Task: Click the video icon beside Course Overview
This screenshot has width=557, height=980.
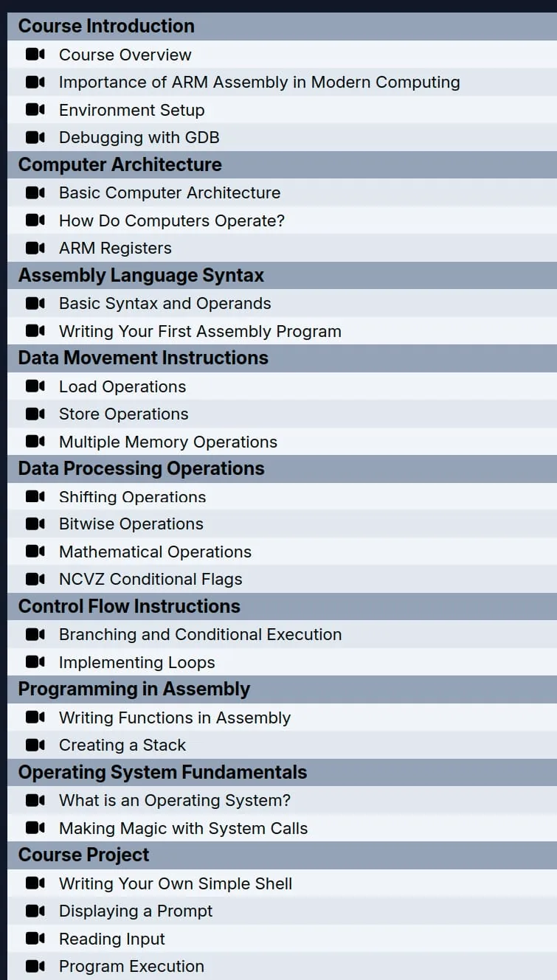Action: point(35,55)
